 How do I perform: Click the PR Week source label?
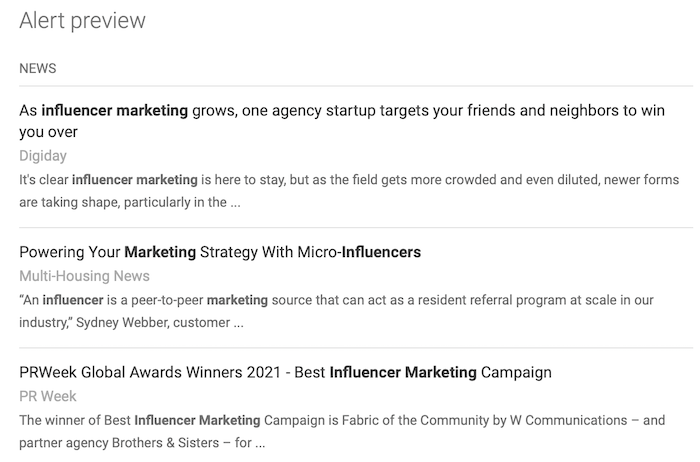48,396
